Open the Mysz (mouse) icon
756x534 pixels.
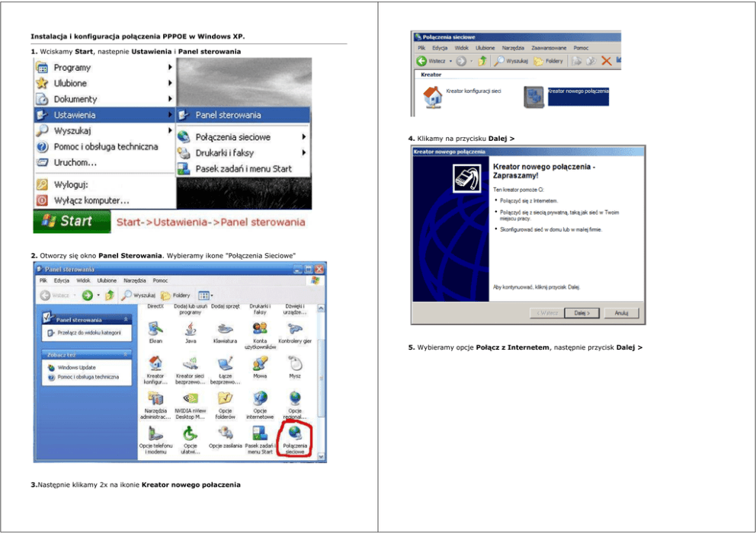[295, 365]
